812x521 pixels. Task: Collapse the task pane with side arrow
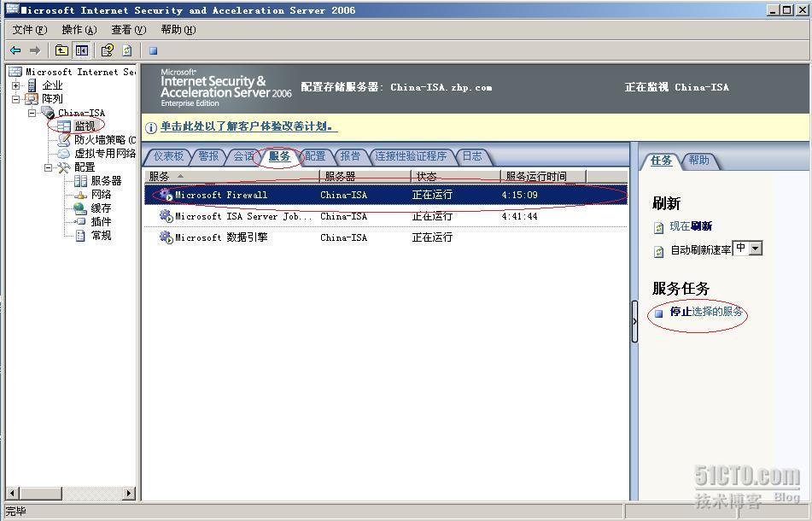tap(635, 321)
